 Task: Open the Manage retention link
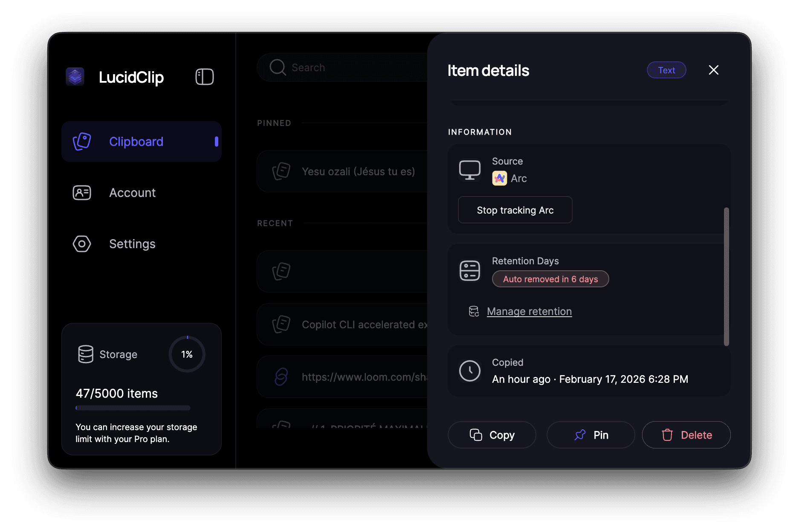529,311
